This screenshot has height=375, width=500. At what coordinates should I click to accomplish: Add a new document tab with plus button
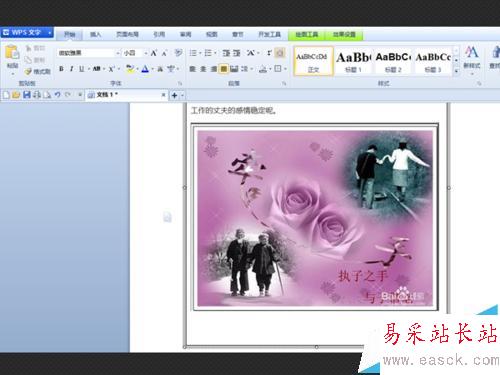pyautogui.click(x=174, y=95)
